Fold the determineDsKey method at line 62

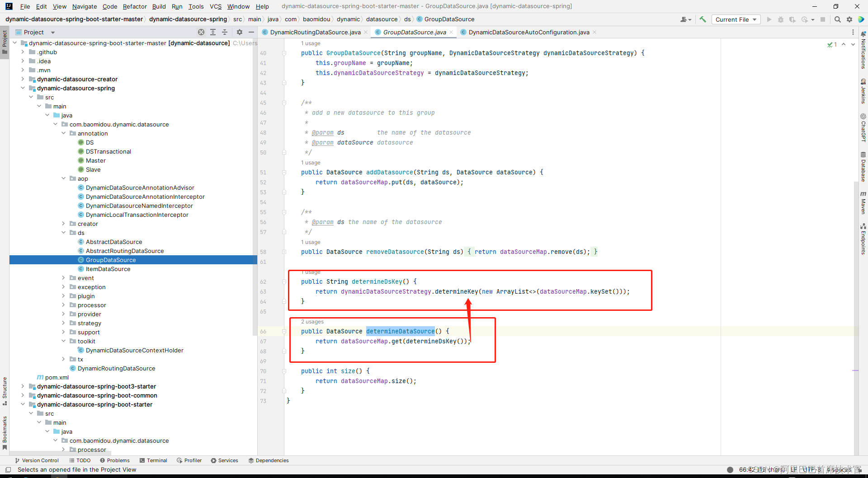coord(284,282)
